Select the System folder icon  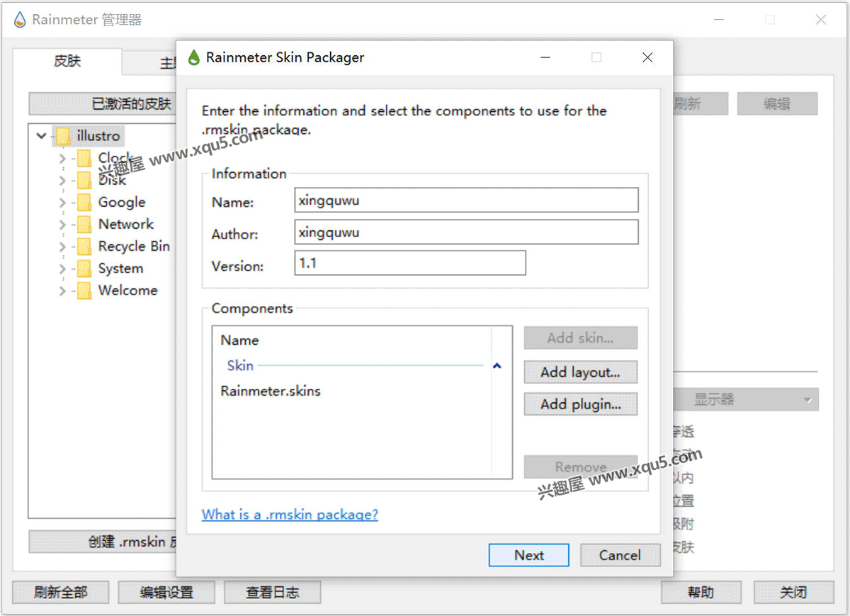84,268
